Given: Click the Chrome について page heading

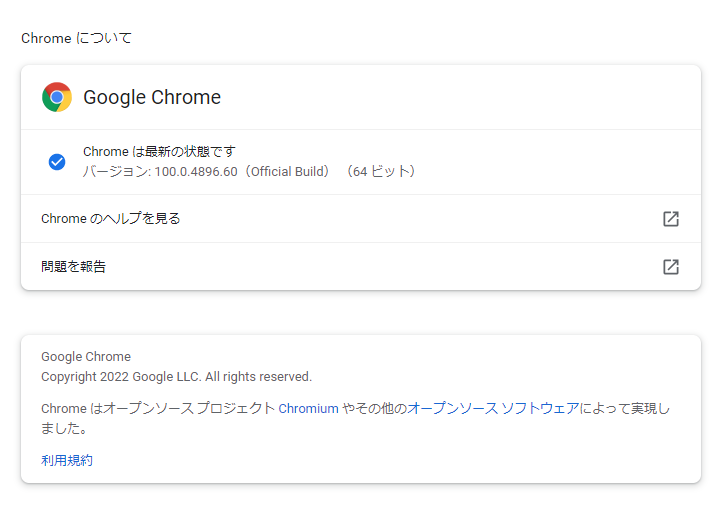Looking at the screenshot, I should [77, 38].
